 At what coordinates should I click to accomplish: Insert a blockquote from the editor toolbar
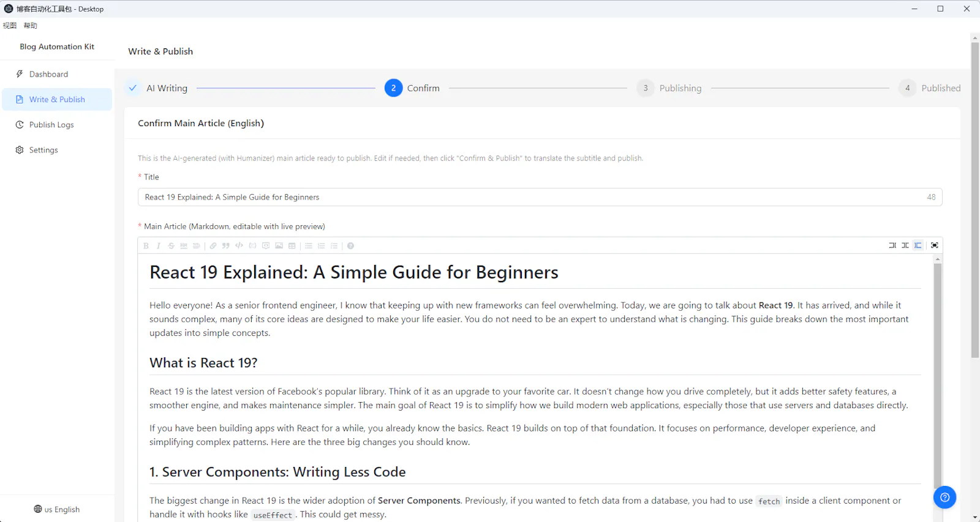click(x=226, y=246)
